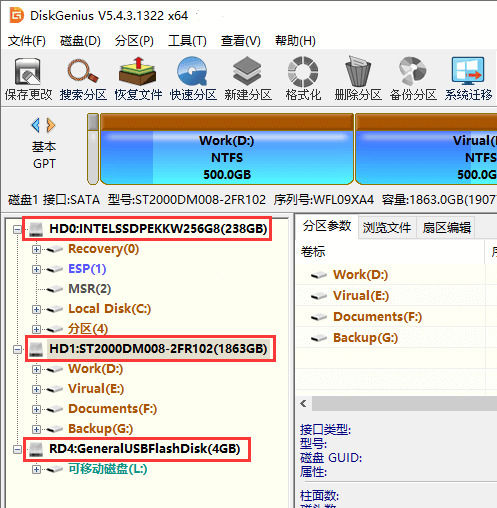Go to next disk with orange arrow

point(51,125)
